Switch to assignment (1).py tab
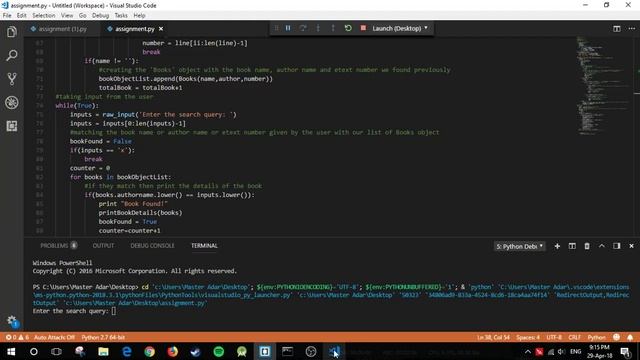 62,29
